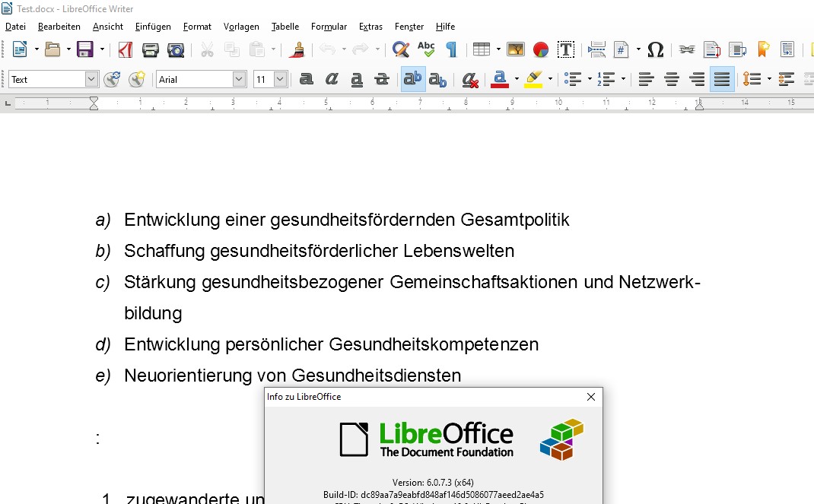Expand the Save dropdown arrow

(102, 49)
